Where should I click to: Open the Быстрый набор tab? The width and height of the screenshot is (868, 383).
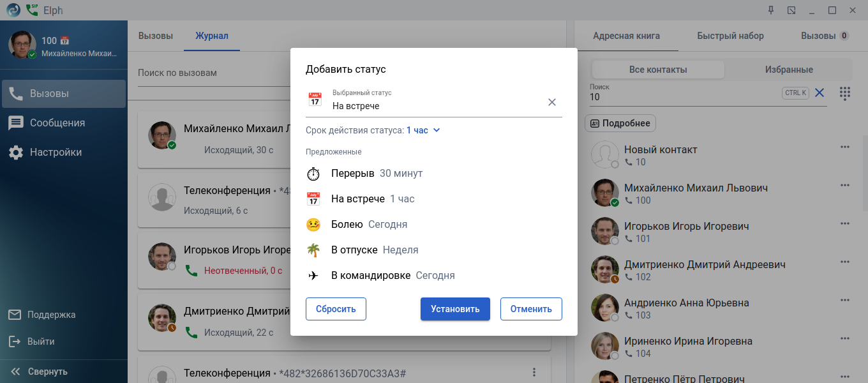pos(730,36)
